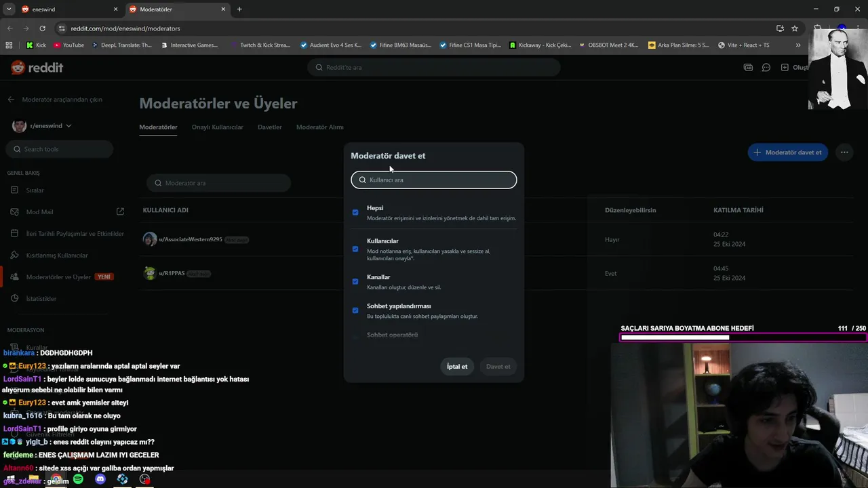This screenshot has width=868, height=488.
Task: Click the magnifier icon in Kullanıcı ara field
Action: [x=363, y=180]
